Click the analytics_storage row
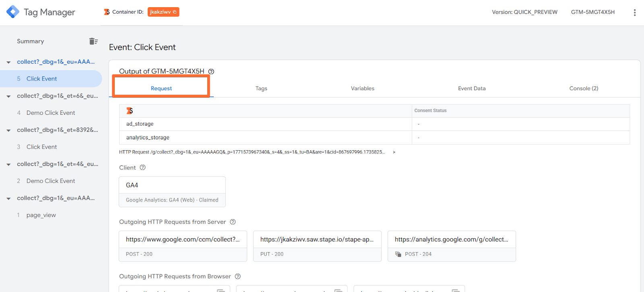Viewport: 644px width, 292px height. (374, 137)
